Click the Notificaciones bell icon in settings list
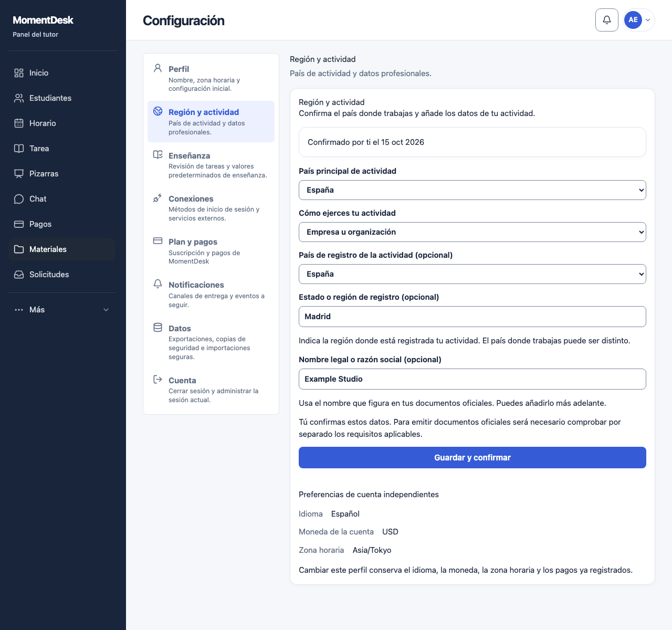 pyautogui.click(x=157, y=284)
